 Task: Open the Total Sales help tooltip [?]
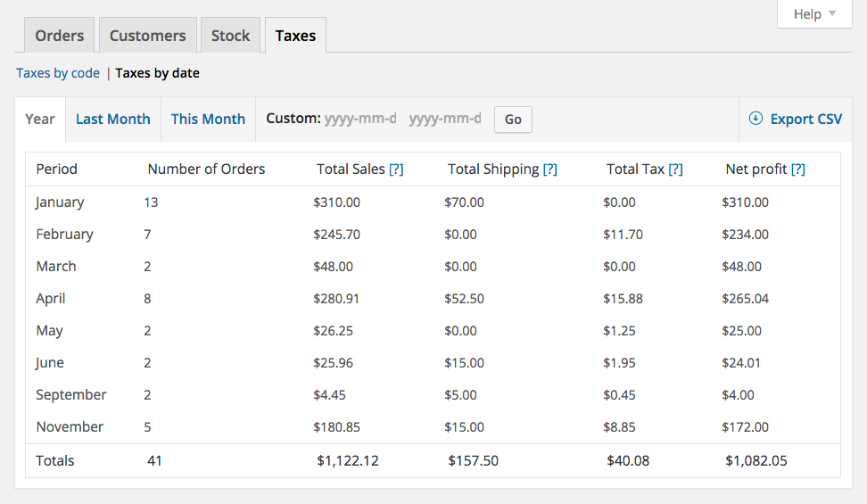396,169
